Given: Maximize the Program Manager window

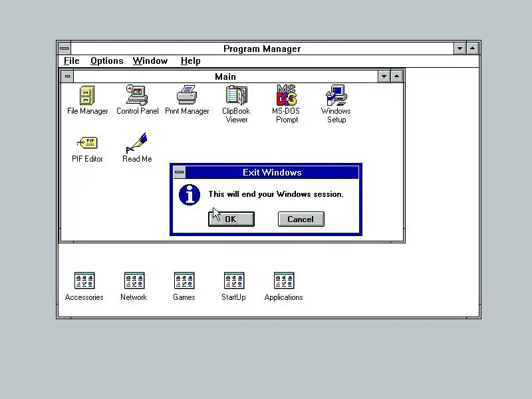Looking at the screenshot, I should point(473,49).
